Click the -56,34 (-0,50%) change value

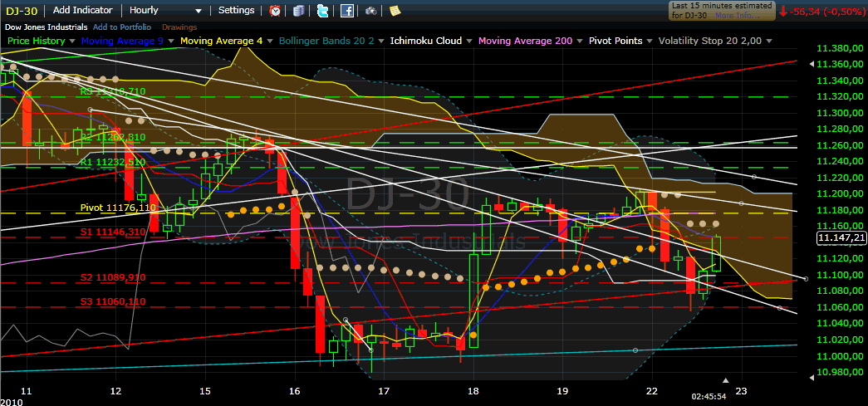tap(828, 12)
